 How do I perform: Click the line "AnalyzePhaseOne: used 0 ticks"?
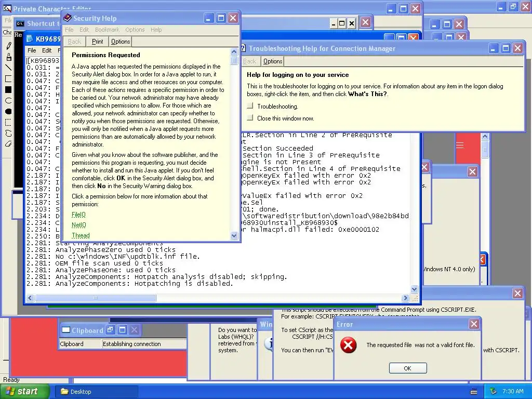click(x=101, y=270)
